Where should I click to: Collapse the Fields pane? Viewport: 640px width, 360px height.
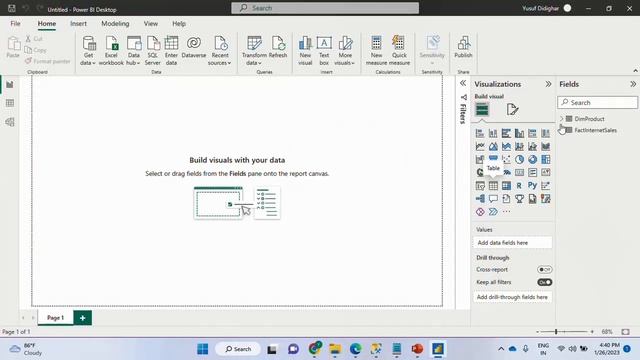coord(633,84)
